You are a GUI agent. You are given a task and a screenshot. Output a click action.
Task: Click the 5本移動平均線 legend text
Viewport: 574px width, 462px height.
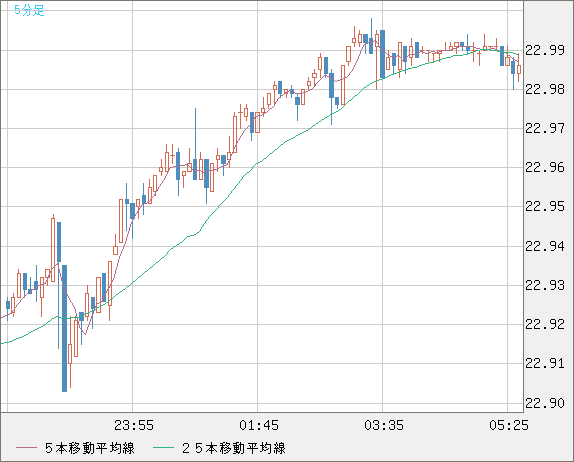(90, 448)
